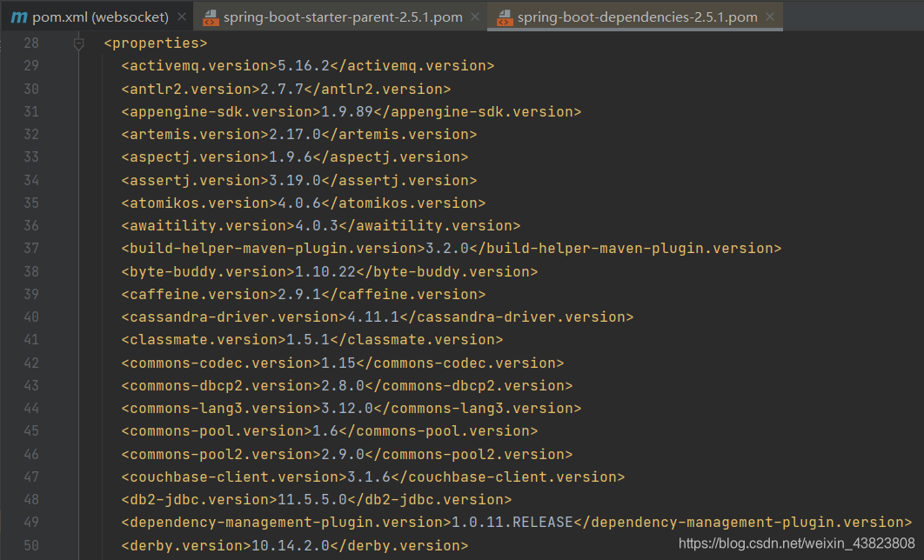
Task: Click gutter line number 28
Action: (30, 43)
